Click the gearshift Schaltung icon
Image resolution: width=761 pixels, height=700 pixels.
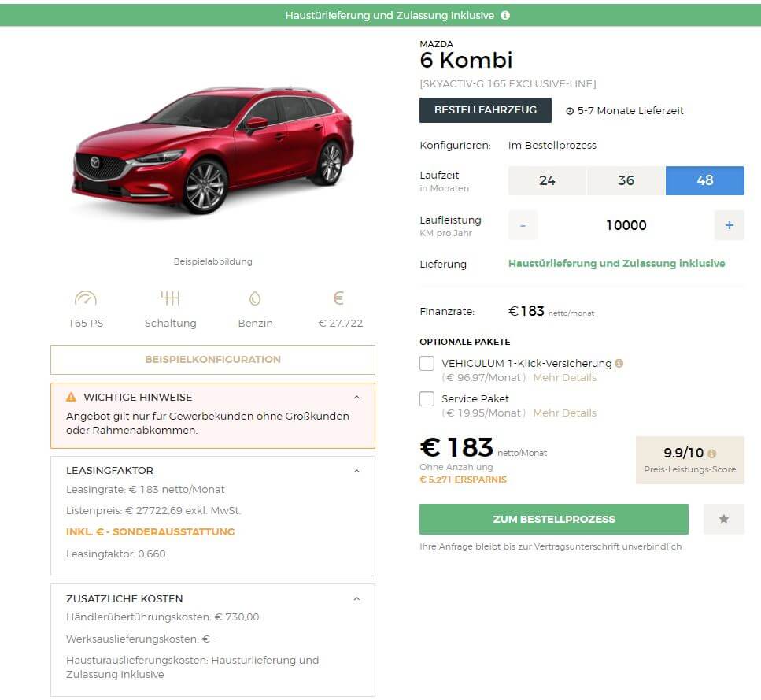(170, 298)
